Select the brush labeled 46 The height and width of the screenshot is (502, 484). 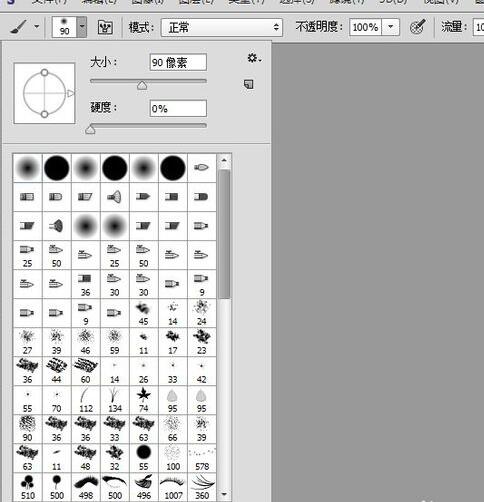tap(85, 342)
